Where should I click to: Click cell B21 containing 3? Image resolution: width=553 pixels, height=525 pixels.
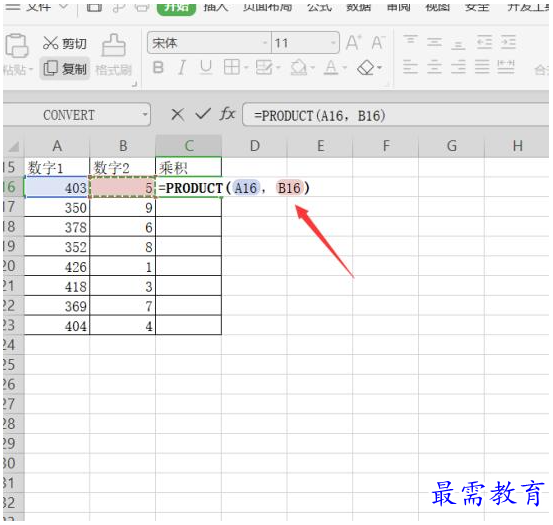123,286
